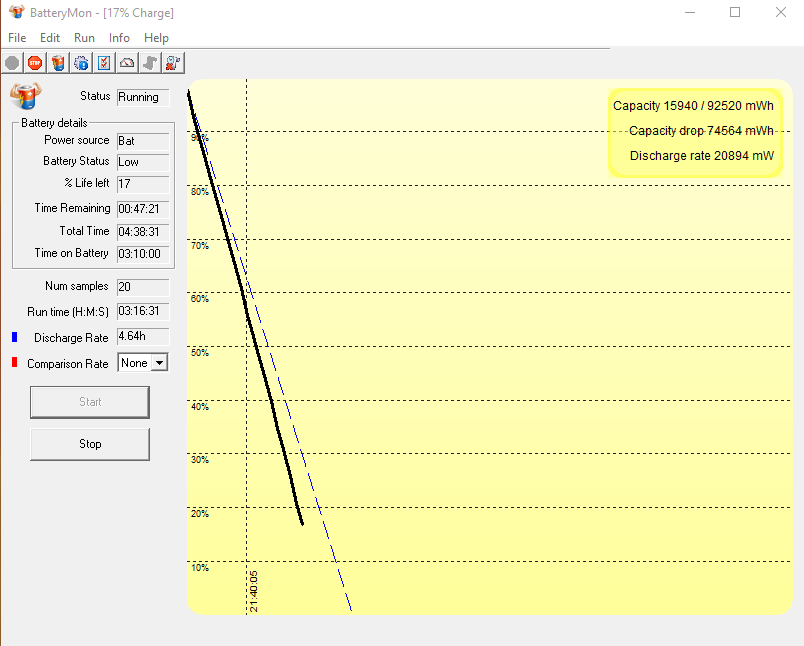Open the Edit menu
804x646 pixels.
tap(50, 38)
